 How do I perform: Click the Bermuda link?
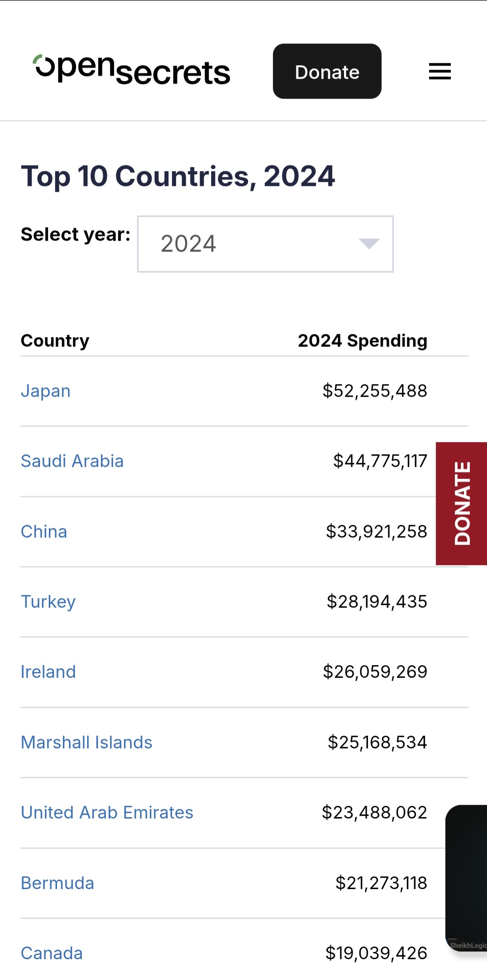pos(57,883)
